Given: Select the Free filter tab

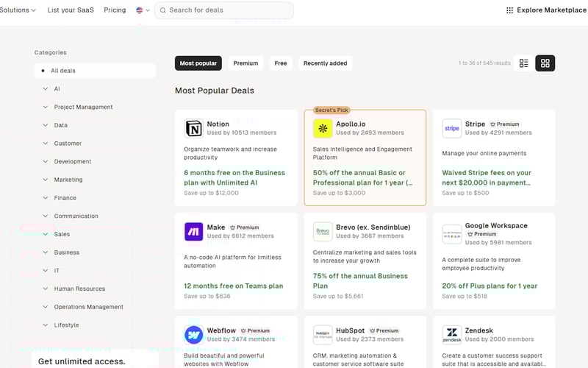Looking at the screenshot, I should click(281, 63).
